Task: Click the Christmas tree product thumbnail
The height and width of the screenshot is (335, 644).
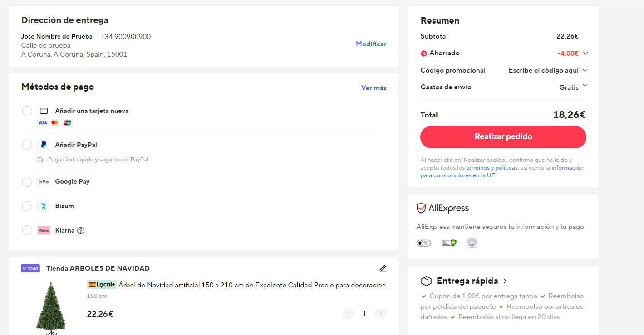Action: (x=51, y=308)
